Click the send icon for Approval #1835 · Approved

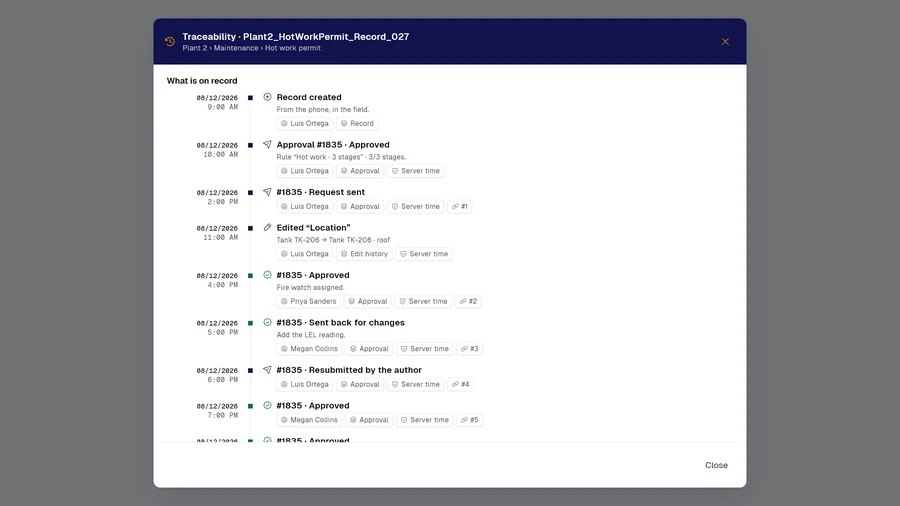[267, 145]
